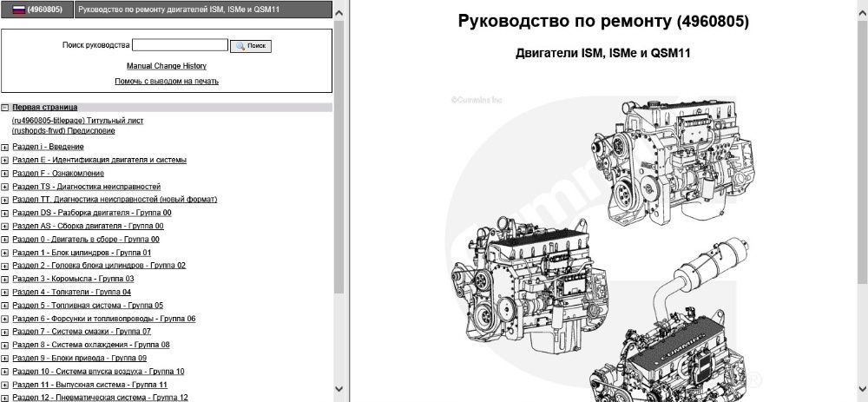Expand Раздел 7 - Система смазки
Image resolution: width=868 pixels, height=402 pixels.
tap(5, 333)
